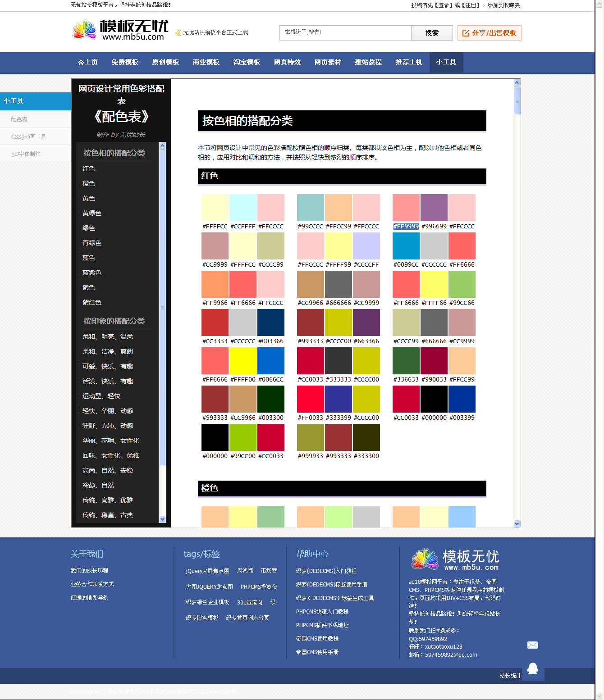Select the #0099CC blue color swatch
Viewport: 604px width, 700px height.
[406, 246]
